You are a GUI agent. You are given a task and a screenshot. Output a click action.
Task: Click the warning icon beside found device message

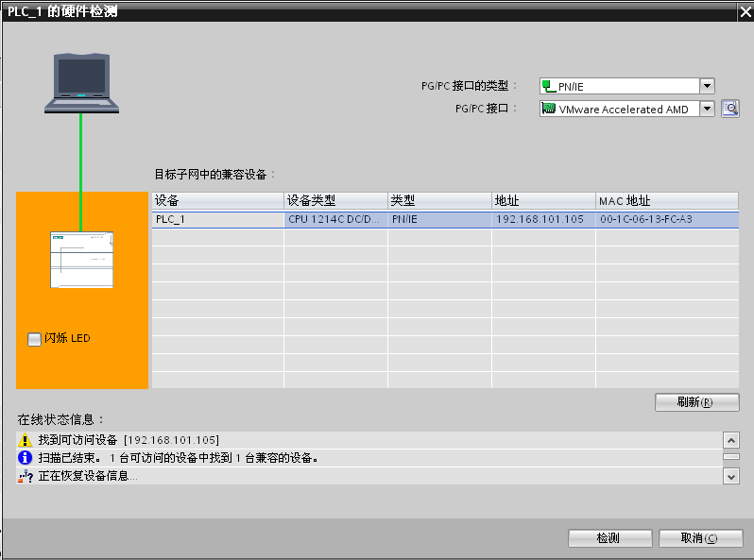25,440
